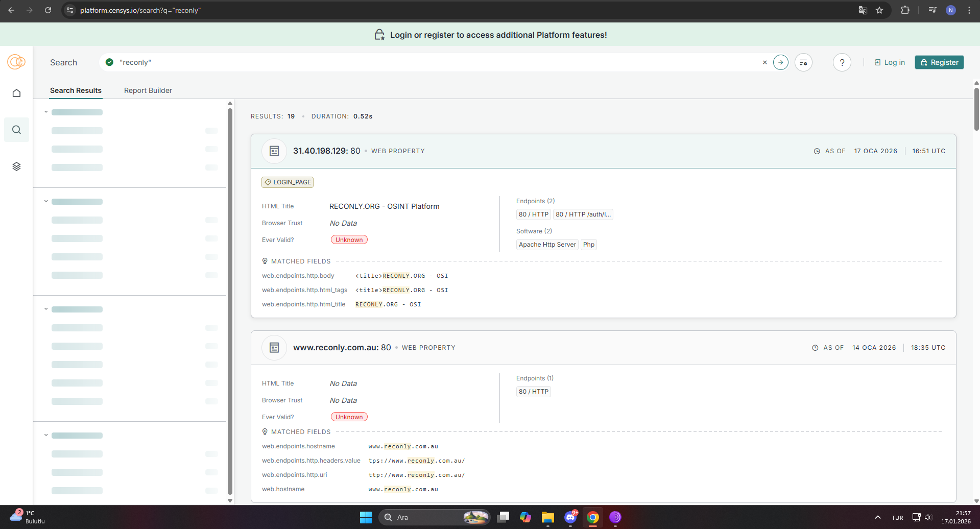Viewport: 980px width, 529px height.
Task: Collapse the third filter group chevron
Action: [x=46, y=309]
